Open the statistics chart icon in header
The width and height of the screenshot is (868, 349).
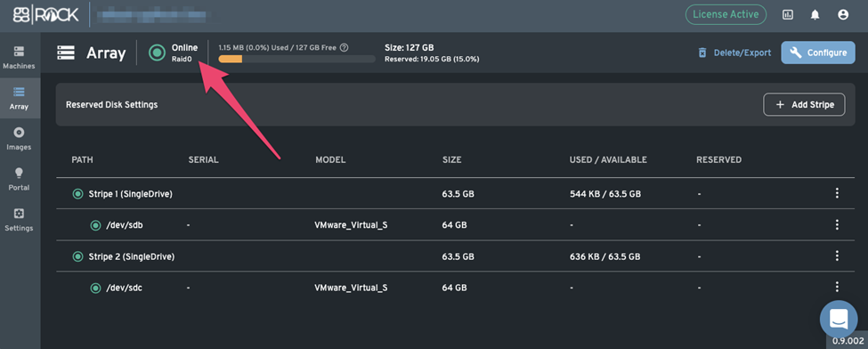point(787,15)
